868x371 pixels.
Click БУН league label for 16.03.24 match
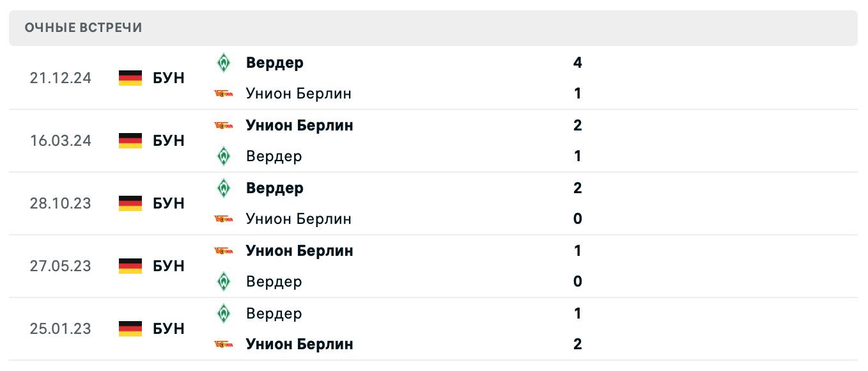pos(169,141)
